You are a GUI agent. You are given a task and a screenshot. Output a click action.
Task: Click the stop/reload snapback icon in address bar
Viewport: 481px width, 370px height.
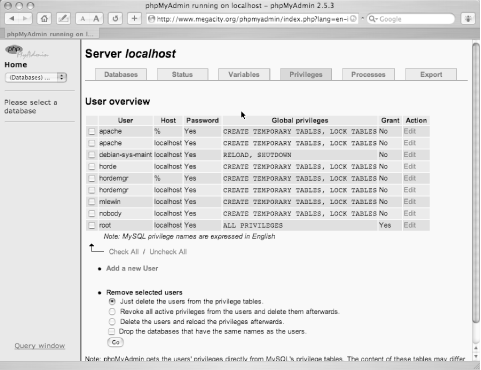click(x=353, y=19)
